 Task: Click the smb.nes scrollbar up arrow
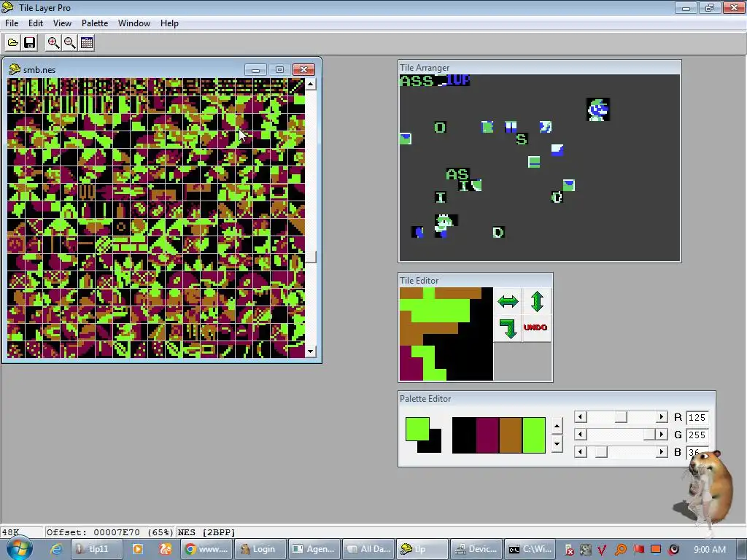311,85
